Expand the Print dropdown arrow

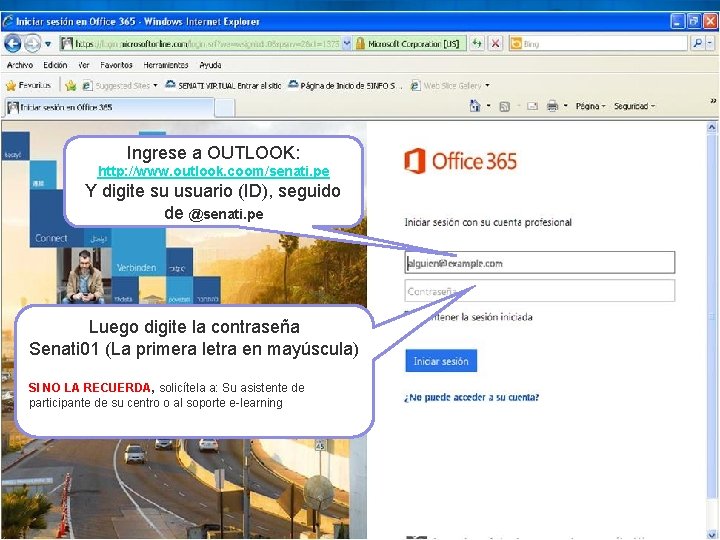(566, 106)
